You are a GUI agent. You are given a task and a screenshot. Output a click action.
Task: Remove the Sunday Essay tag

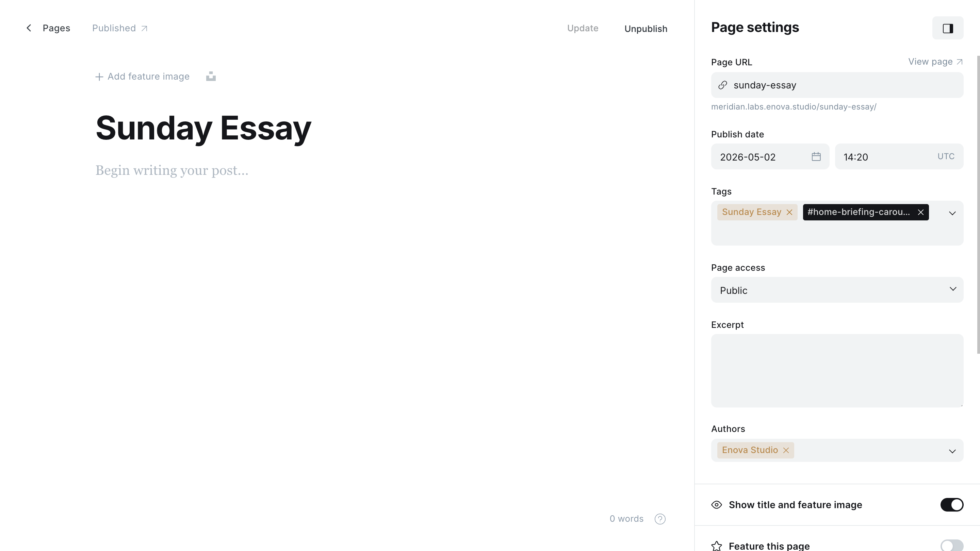[x=789, y=212]
